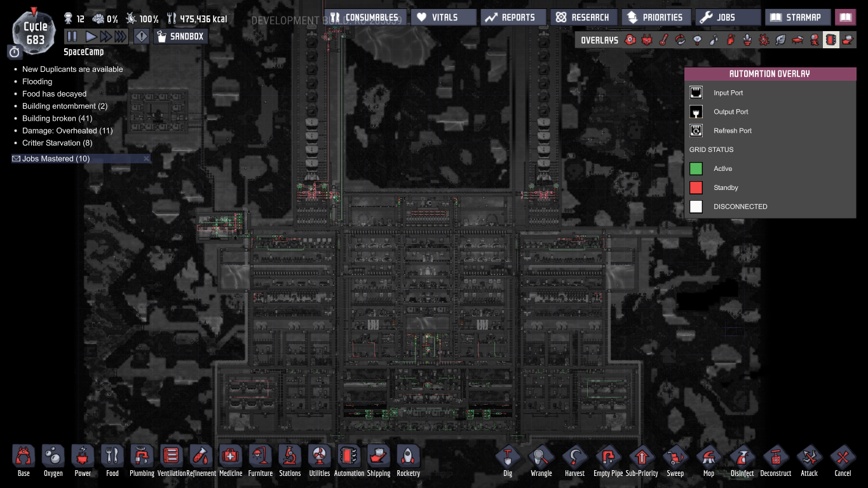Toggle the Temperature overlay
Screen dimensions: 868x488
pos(663,40)
